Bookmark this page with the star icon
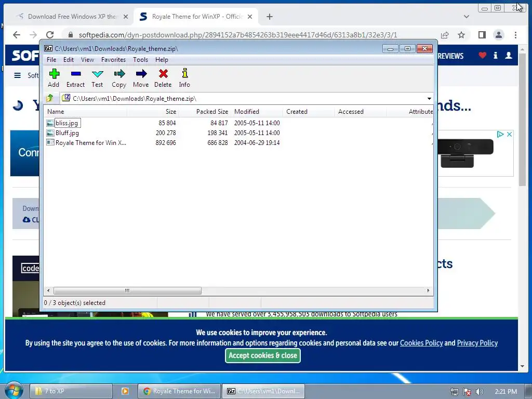The height and width of the screenshot is (399, 532). coord(461,35)
